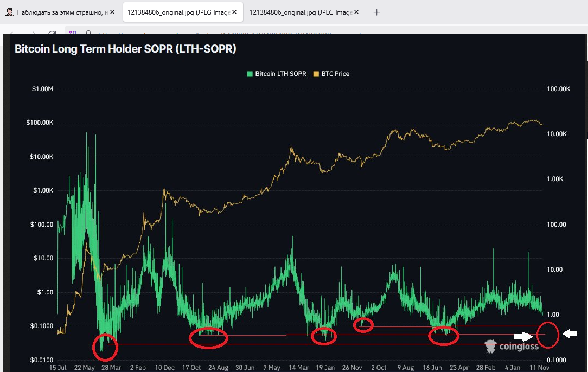The height and width of the screenshot is (372, 588).
Task: Click the first tab's avatar favicon
Action: click(x=10, y=12)
